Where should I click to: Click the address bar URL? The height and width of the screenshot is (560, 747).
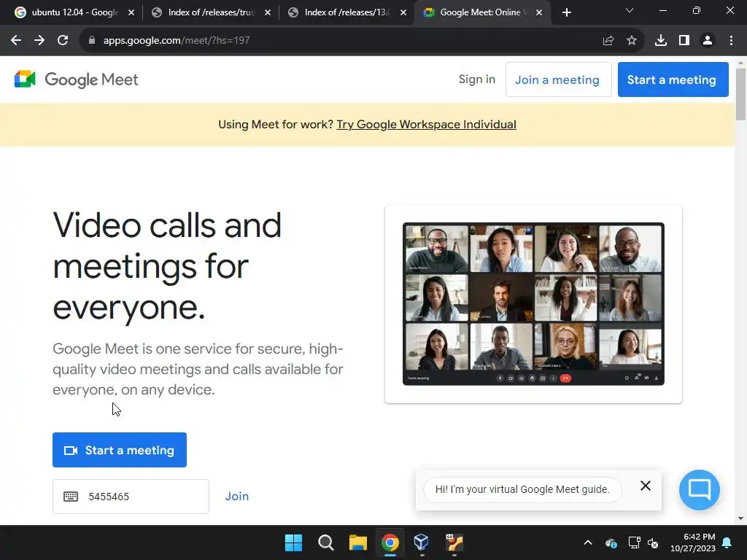(177, 41)
